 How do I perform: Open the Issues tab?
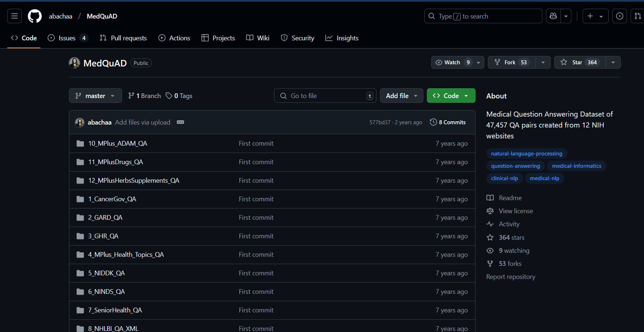(68, 38)
